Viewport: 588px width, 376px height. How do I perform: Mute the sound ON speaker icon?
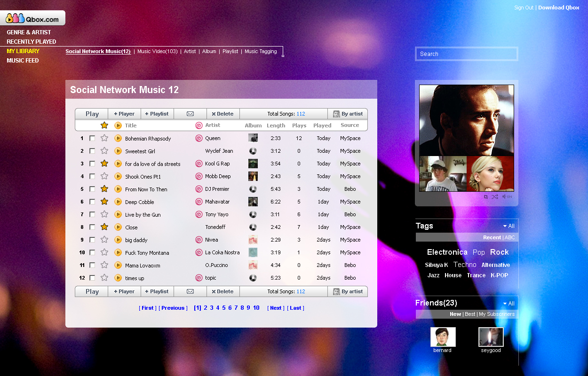[507, 196]
